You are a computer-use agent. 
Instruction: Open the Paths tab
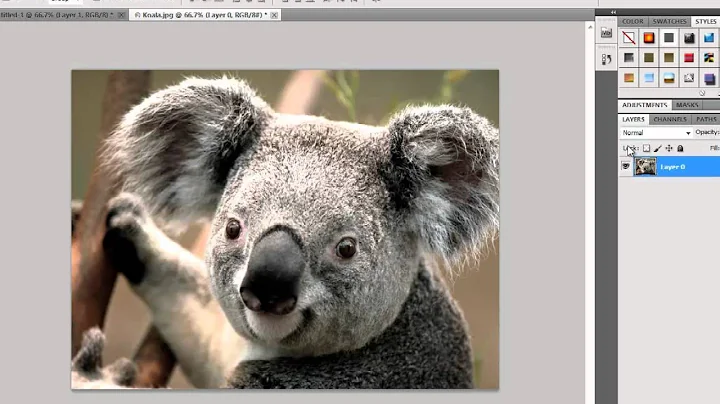coord(706,119)
